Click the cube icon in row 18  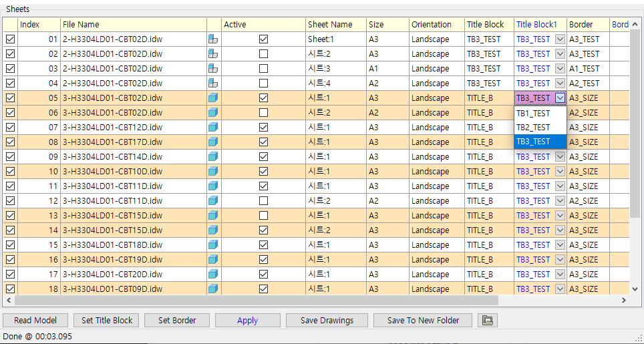[x=214, y=289]
